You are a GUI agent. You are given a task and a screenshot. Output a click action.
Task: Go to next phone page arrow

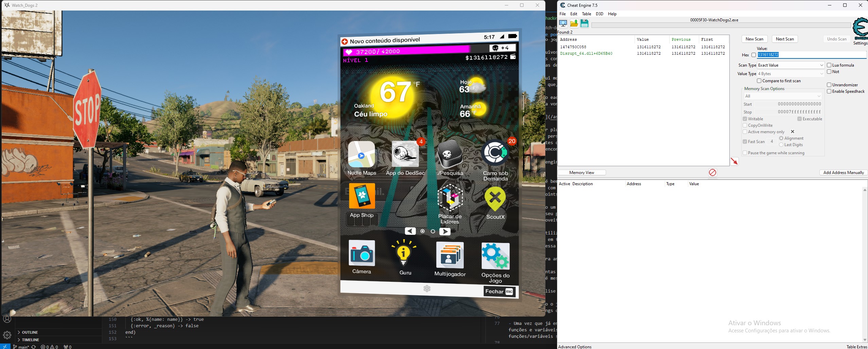[445, 231]
